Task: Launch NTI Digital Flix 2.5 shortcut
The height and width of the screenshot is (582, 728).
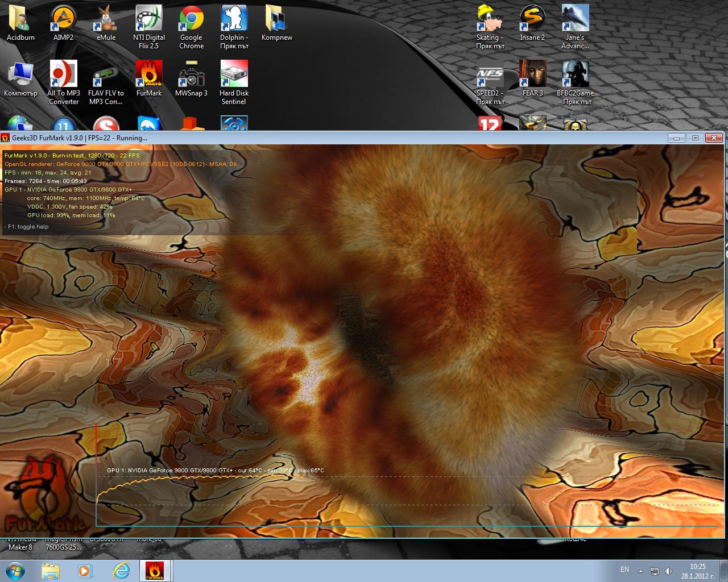Action: (x=149, y=27)
